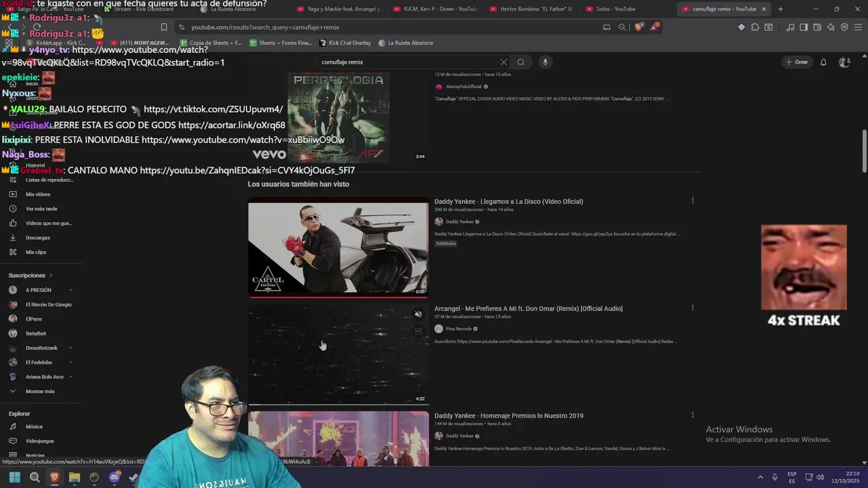Screen dimensions: 868x488
Task: Click the YouTube search magnifier button
Action: click(x=521, y=62)
